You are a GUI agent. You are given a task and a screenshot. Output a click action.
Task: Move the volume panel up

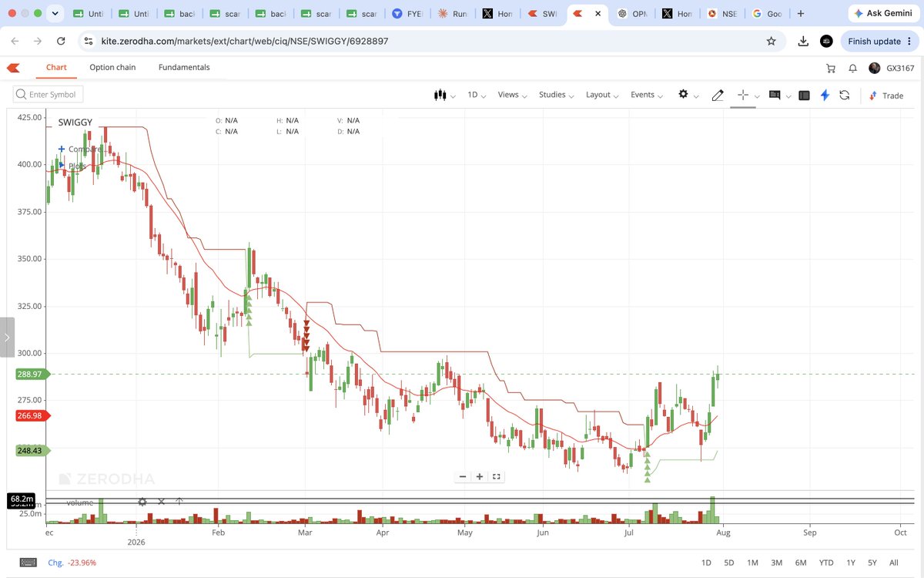(179, 502)
